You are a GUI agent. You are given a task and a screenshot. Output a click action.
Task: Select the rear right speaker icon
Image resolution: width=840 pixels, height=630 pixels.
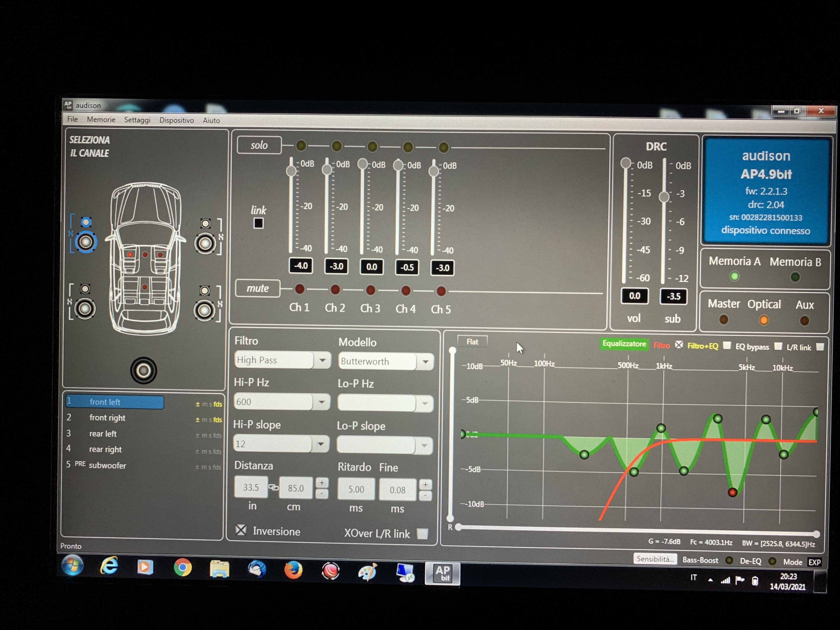coord(205,310)
